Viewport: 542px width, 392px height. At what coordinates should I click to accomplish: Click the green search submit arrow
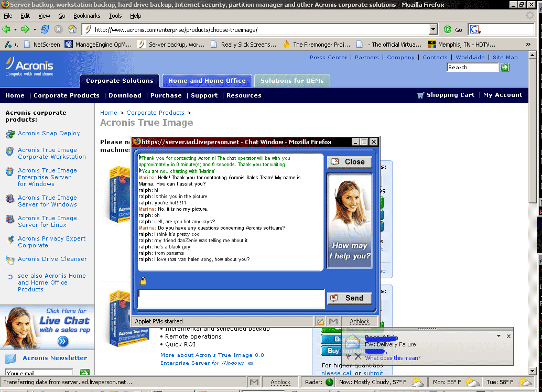(505, 67)
